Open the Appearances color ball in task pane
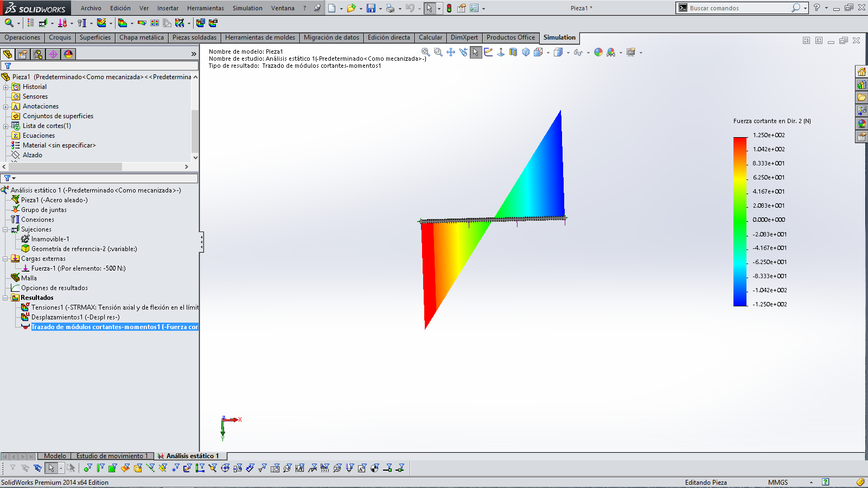The width and height of the screenshot is (868, 488). pos(861,124)
